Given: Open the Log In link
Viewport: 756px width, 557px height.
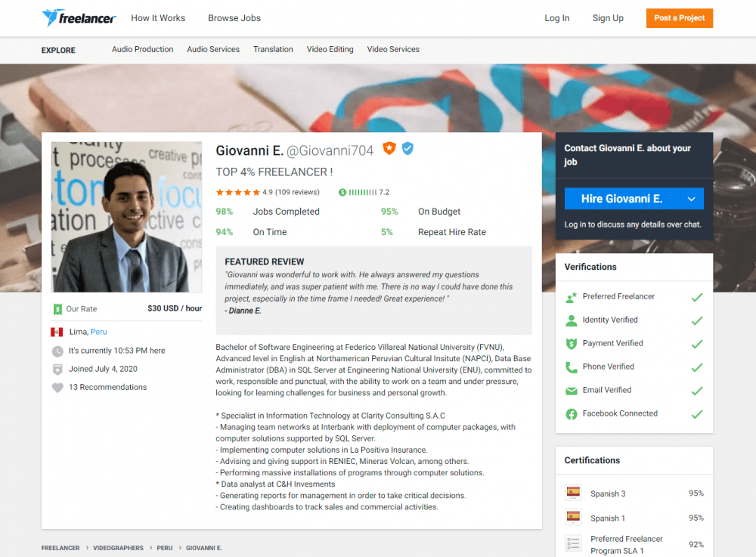Looking at the screenshot, I should point(556,18).
